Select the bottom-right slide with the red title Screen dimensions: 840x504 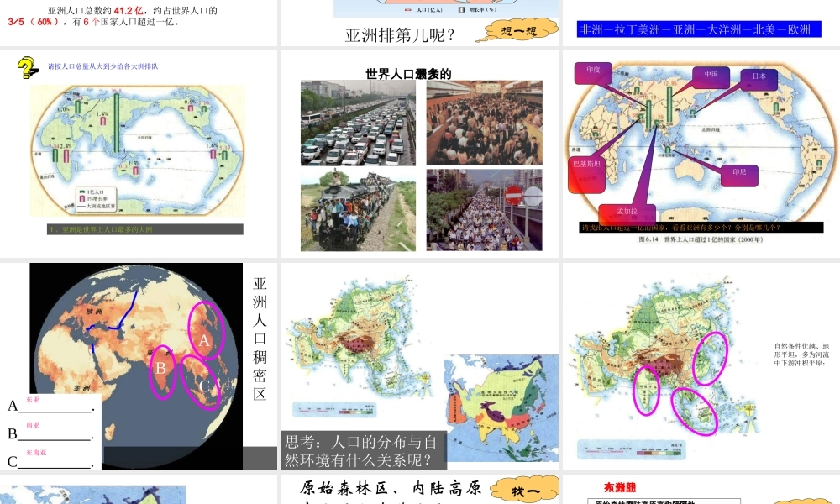click(701, 490)
